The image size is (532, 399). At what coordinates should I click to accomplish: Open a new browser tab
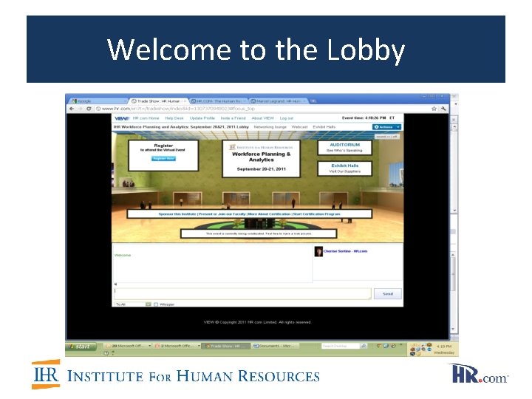pyautogui.click(x=313, y=101)
